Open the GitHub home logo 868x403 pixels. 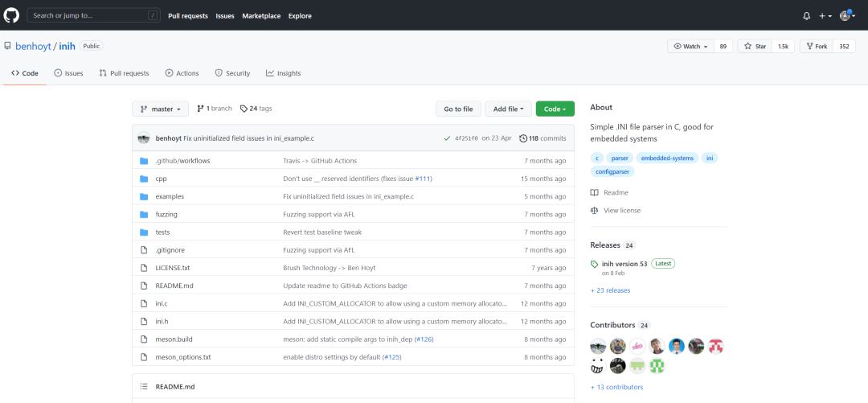tap(11, 15)
